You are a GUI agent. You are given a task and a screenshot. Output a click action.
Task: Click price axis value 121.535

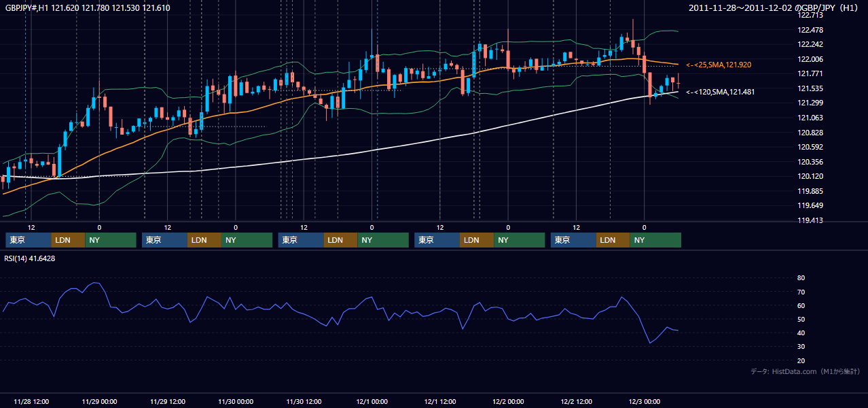[x=810, y=88]
